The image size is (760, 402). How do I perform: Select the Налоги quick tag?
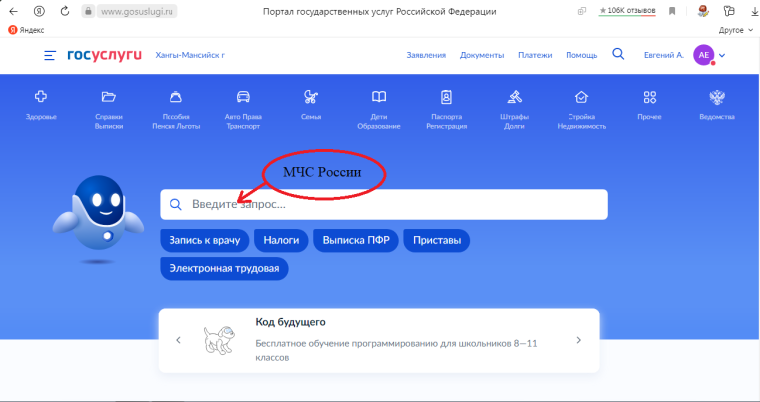point(281,241)
